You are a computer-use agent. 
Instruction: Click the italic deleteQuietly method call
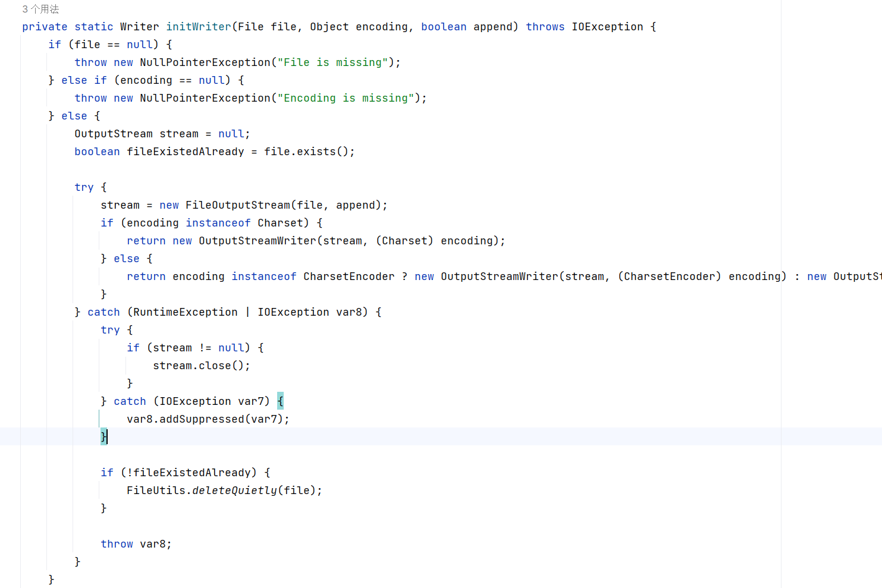coord(234,490)
